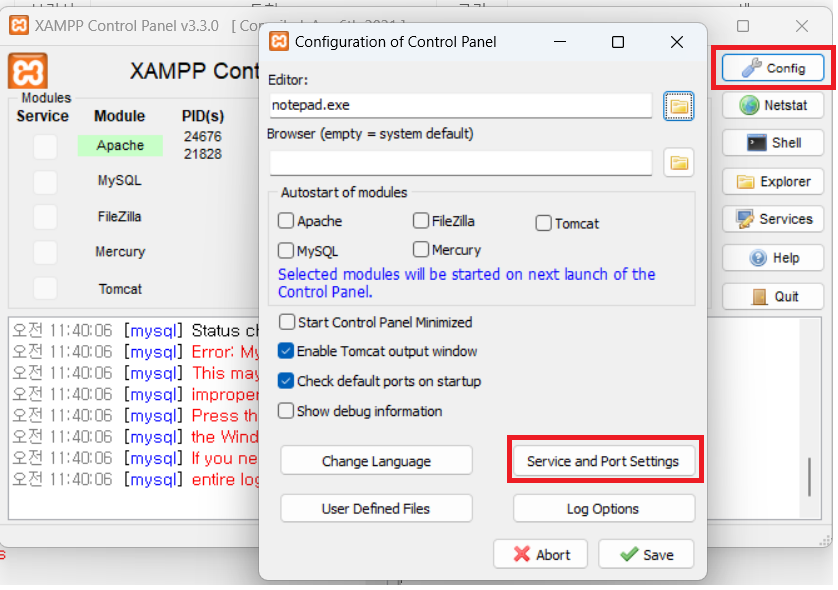
Task: Toggle FileZilla service install box
Action: [x=45, y=217]
